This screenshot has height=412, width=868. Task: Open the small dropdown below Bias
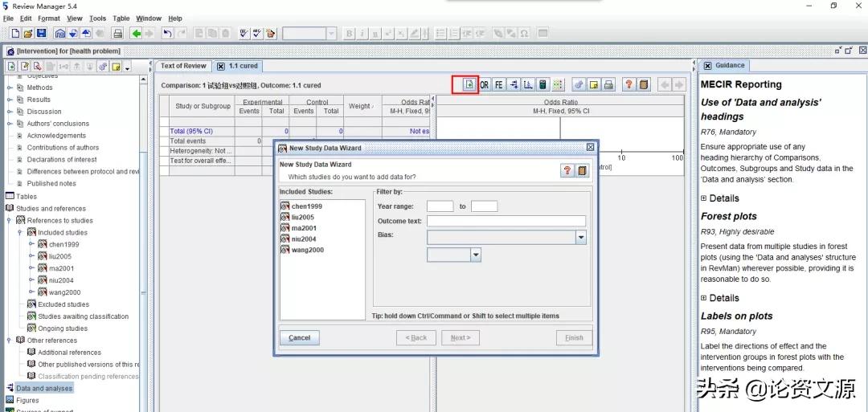coord(476,255)
